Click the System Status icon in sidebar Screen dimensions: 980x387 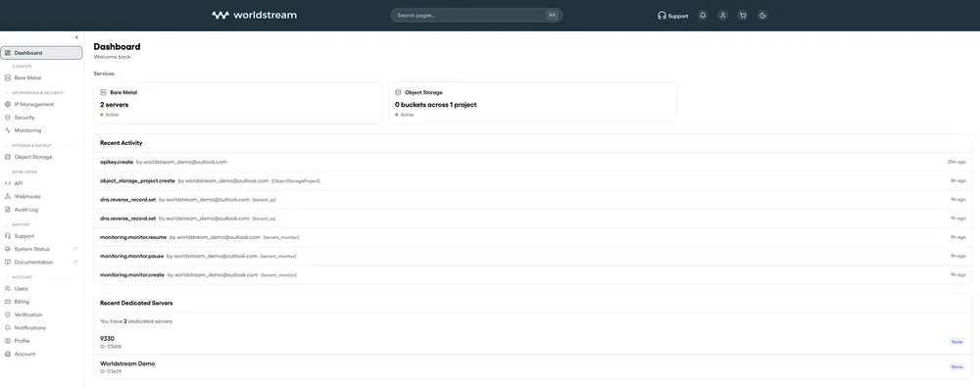[8, 249]
